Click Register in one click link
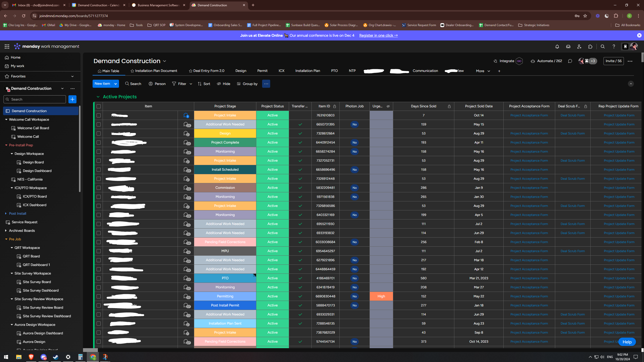This screenshot has height=362, width=644. (378, 35)
